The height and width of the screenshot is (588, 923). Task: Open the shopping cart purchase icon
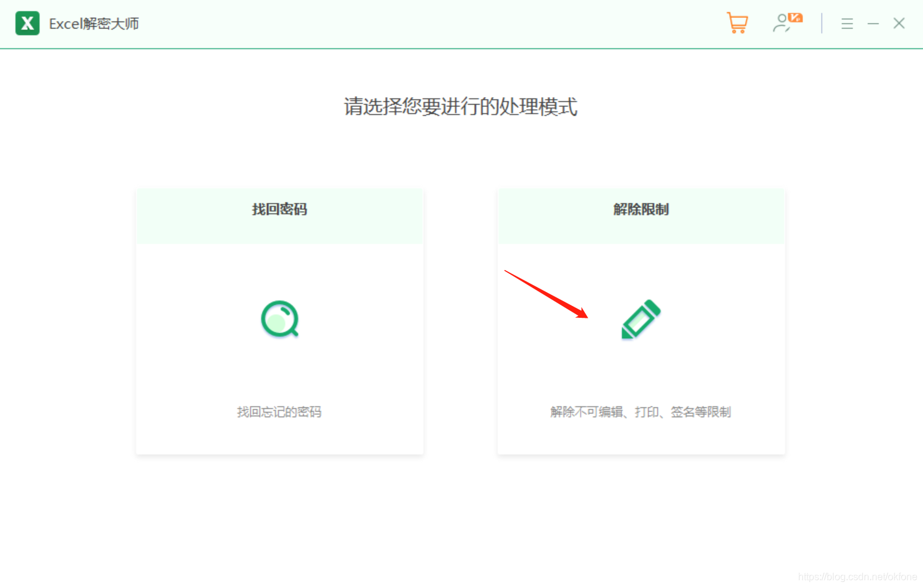point(737,23)
